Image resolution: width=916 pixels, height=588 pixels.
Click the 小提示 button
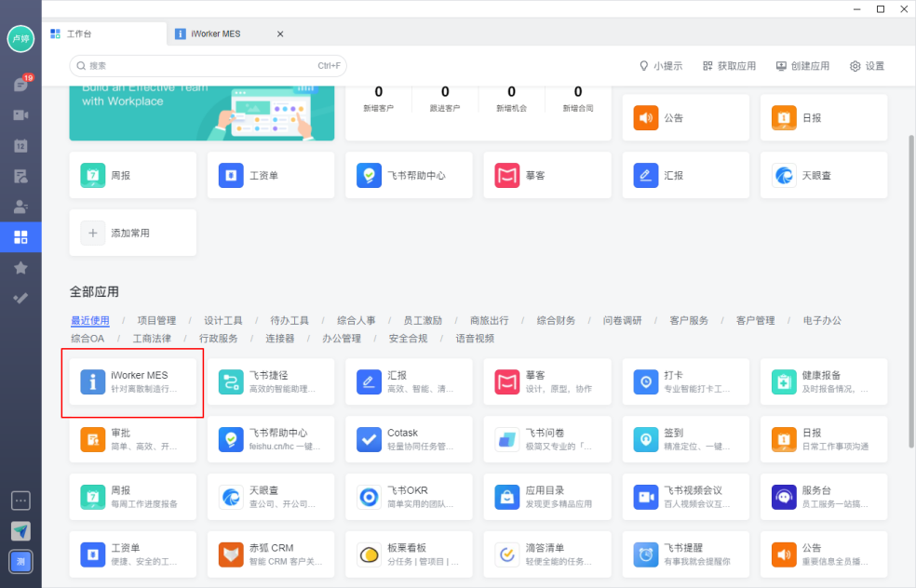click(661, 66)
